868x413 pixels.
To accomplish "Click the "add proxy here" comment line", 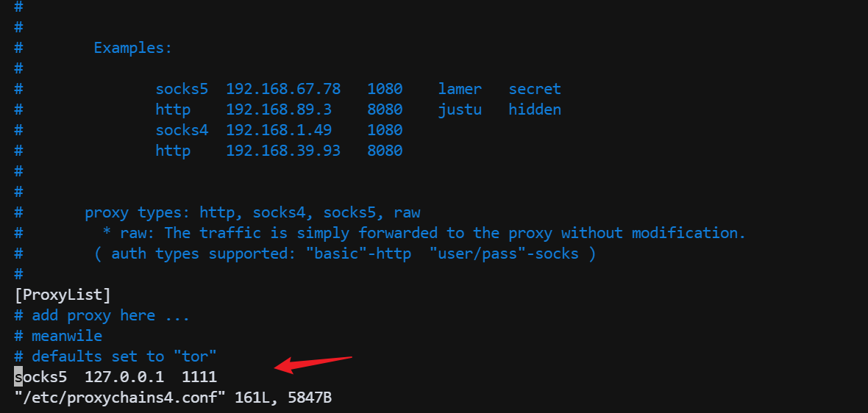I will click(x=110, y=315).
